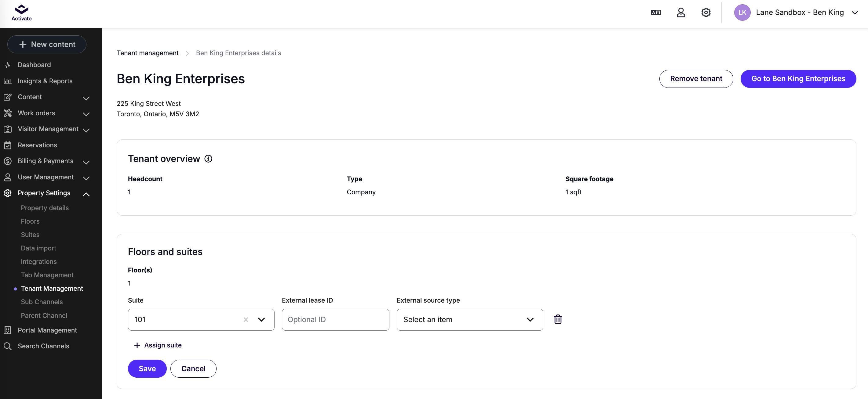Screen dimensions: 868x399
Task: Select Integrations submenu item
Action: click(x=39, y=262)
